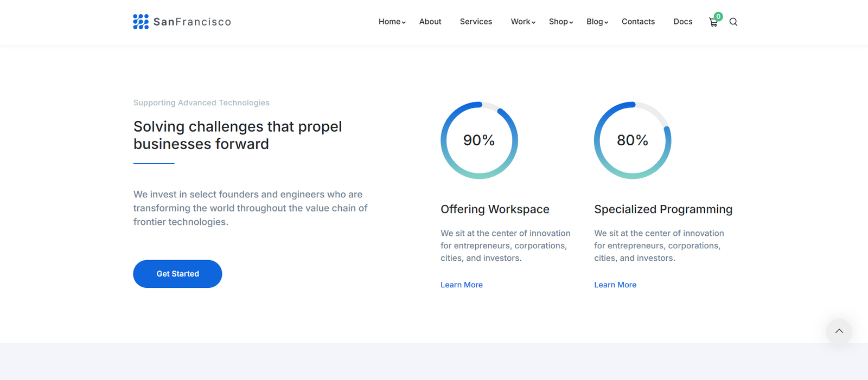Navigate to Contacts page
The height and width of the screenshot is (380, 868).
pos(638,22)
